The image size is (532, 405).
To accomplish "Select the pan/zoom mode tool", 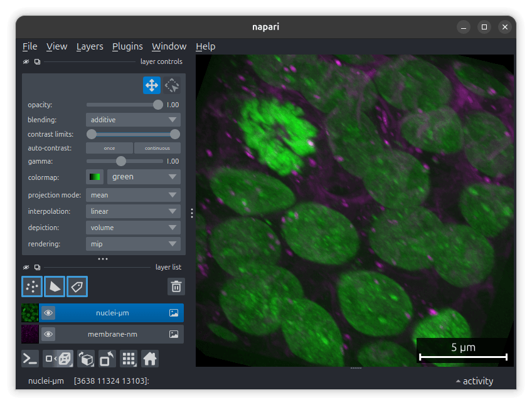I will [152, 85].
